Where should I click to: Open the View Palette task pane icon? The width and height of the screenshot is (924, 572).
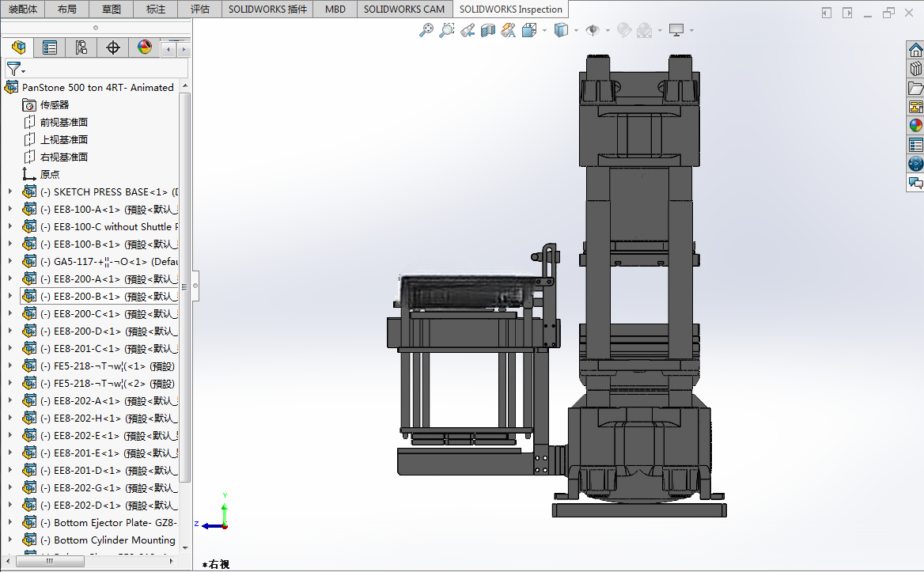tap(915, 107)
